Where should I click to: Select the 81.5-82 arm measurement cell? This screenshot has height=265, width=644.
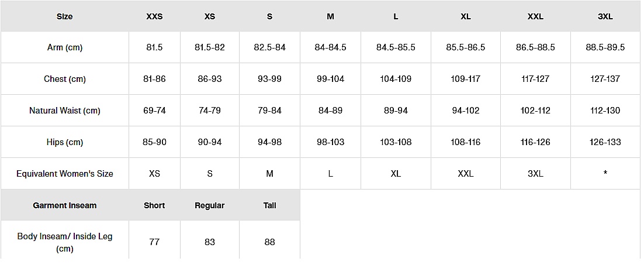pos(210,47)
